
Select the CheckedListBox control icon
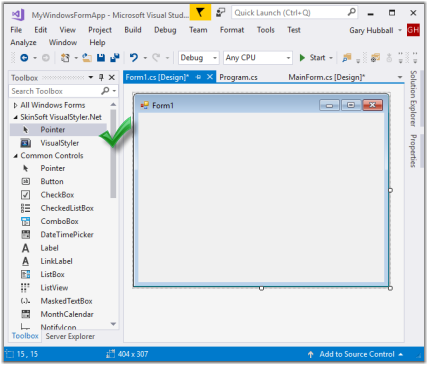(26, 208)
